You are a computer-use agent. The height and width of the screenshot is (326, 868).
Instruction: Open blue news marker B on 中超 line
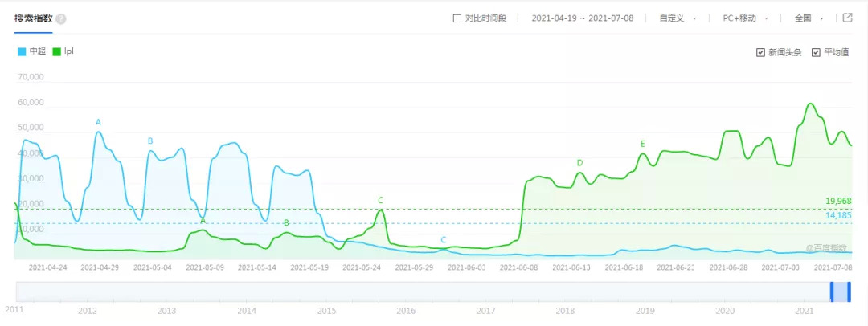pos(150,141)
